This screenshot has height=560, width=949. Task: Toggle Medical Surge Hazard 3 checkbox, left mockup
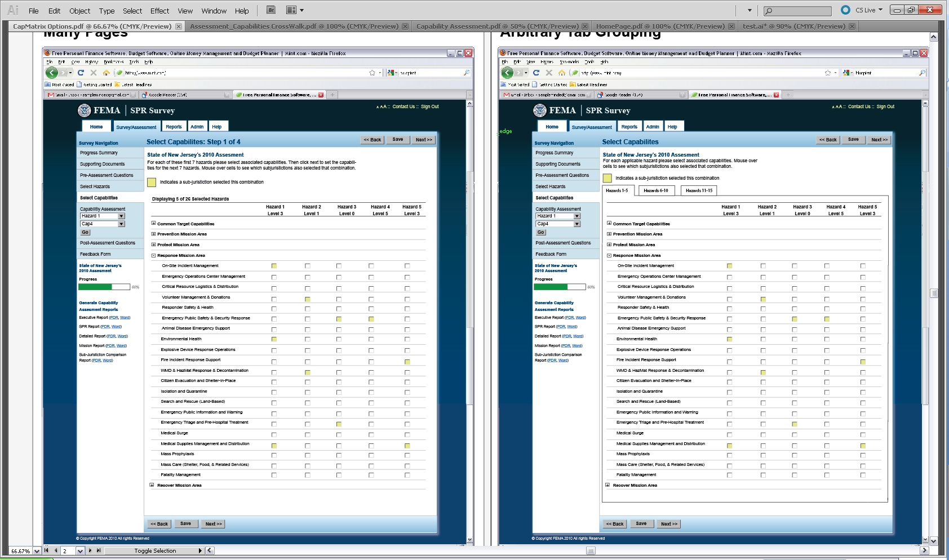(x=339, y=435)
